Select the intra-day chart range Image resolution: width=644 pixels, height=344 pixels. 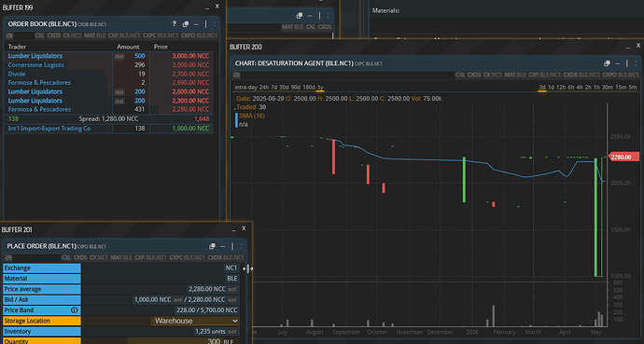(x=246, y=88)
